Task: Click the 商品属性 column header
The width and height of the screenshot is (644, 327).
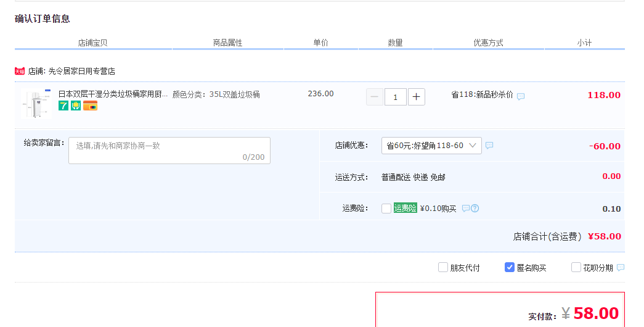Action: [x=227, y=43]
